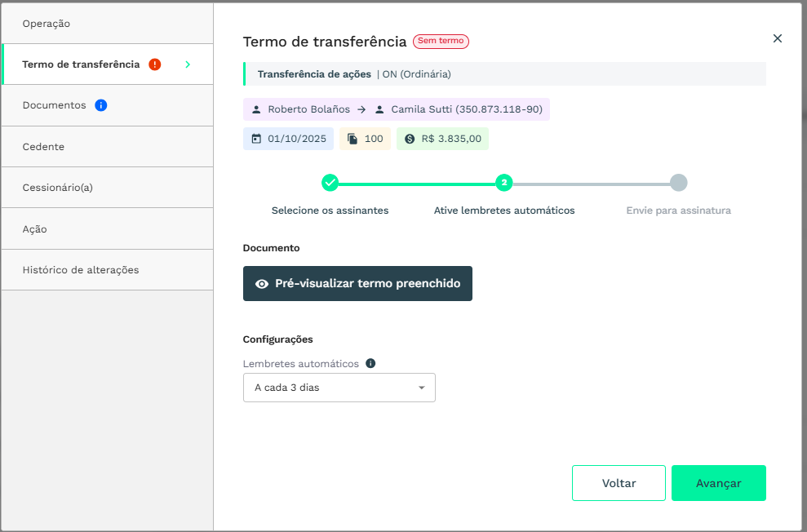Click the info icon next to Lembretes automáticos
This screenshot has height=532, width=807.
click(370, 363)
